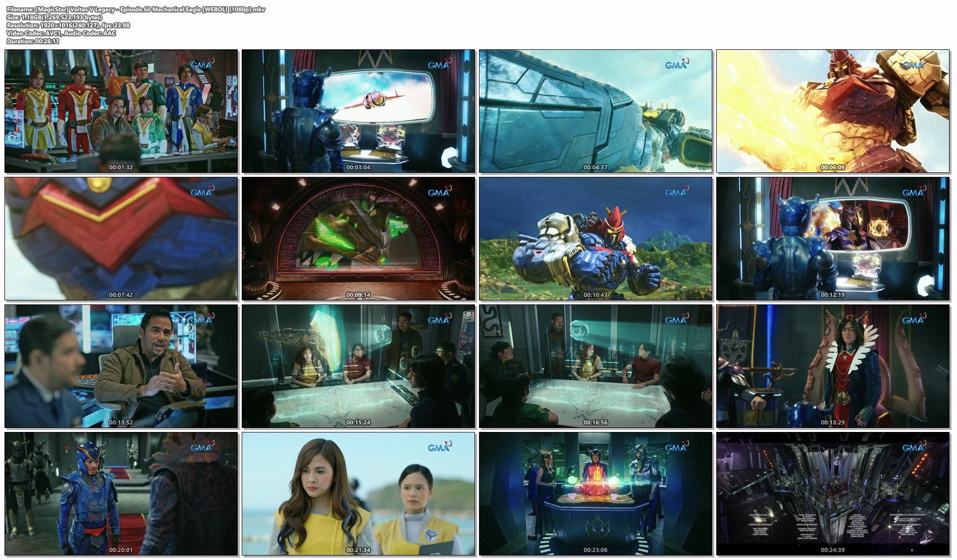The width and height of the screenshot is (957, 560).
Task: Select the two women thumbnail at 00:21:34
Action: point(358,493)
